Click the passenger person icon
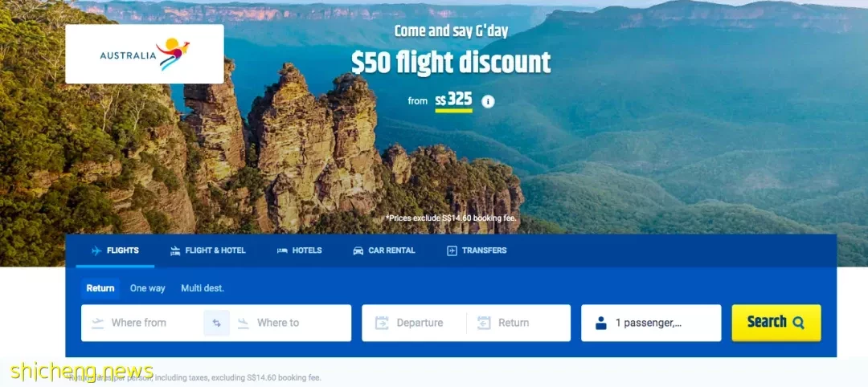The width and height of the screenshot is (868, 387). click(601, 323)
